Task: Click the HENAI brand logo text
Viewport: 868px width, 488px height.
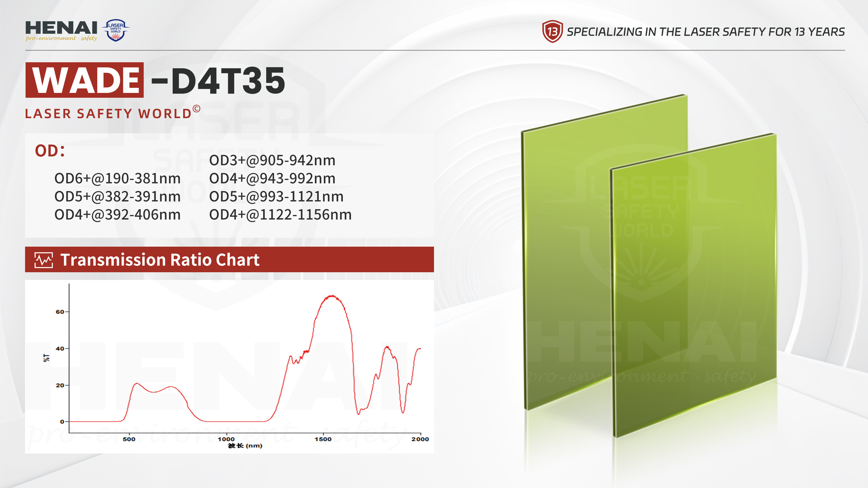Action: point(61,27)
